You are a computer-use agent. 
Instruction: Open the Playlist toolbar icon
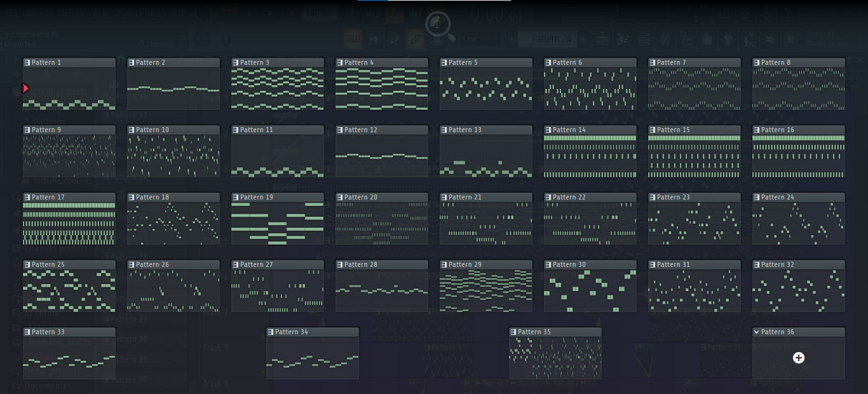click(x=602, y=39)
